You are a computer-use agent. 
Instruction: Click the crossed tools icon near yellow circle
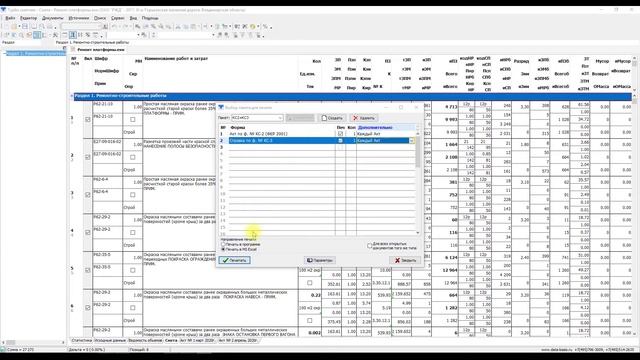(x=244, y=27)
